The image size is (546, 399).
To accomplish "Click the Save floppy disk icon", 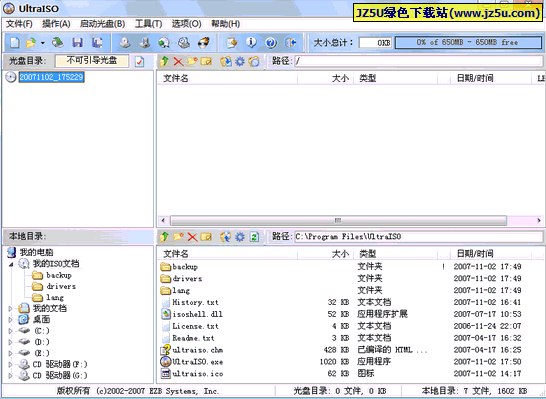I will click(77, 42).
